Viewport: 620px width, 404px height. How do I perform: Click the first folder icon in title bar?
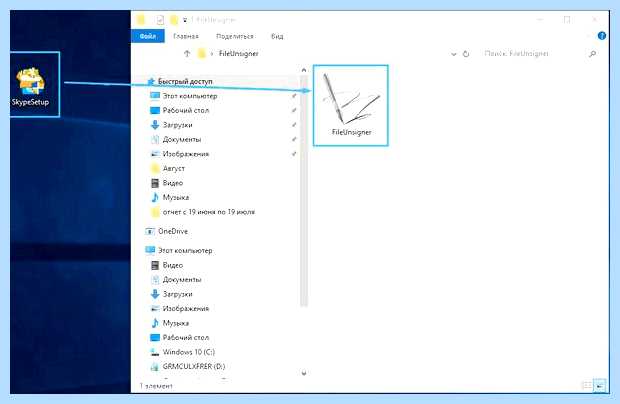[140, 19]
